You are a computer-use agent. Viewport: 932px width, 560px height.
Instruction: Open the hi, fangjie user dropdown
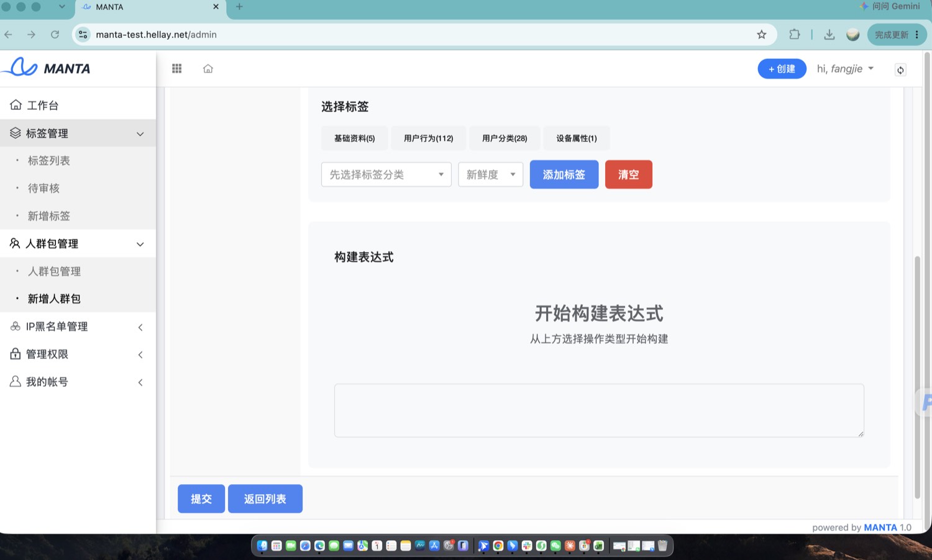[x=845, y=69]
